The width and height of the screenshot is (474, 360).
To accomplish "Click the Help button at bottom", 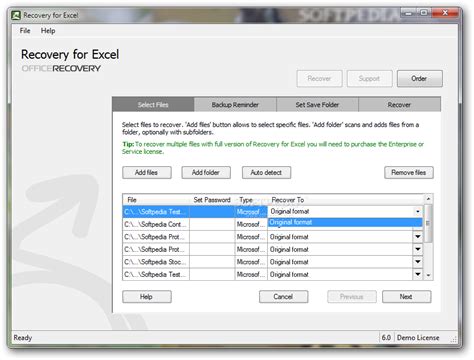I will (x=147, y=297).
